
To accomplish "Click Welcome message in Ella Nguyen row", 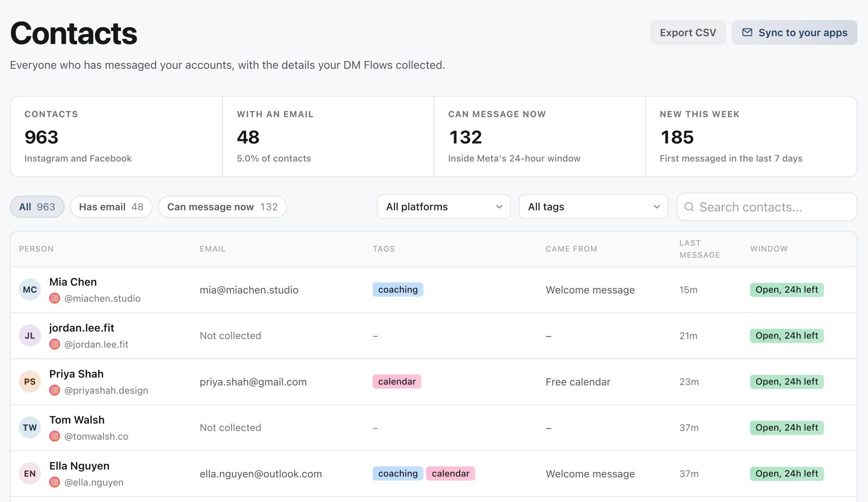I will click(590, 474).
